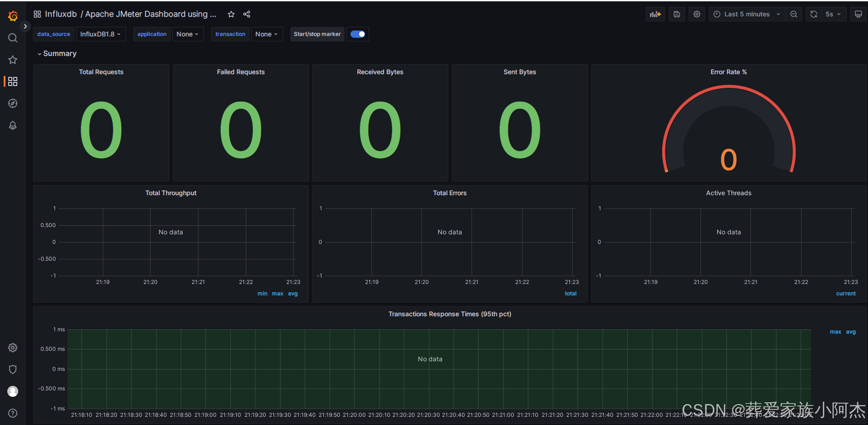Open dashboard settings gear
Image resolution: width=868 pixels, height=425 pixels.
(x=697, y=14)
